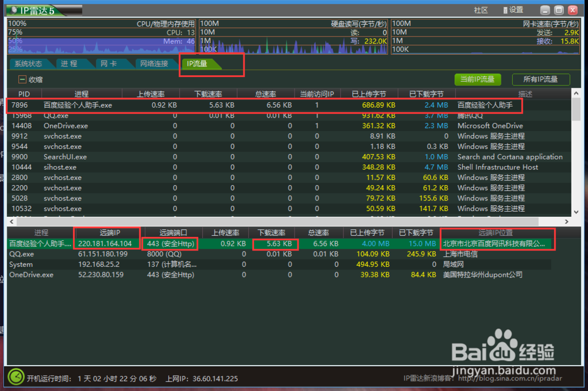This screenshot has height=391, width=588.
Task: Click horizontal scroll left arrow
Action: pos(12,222)
